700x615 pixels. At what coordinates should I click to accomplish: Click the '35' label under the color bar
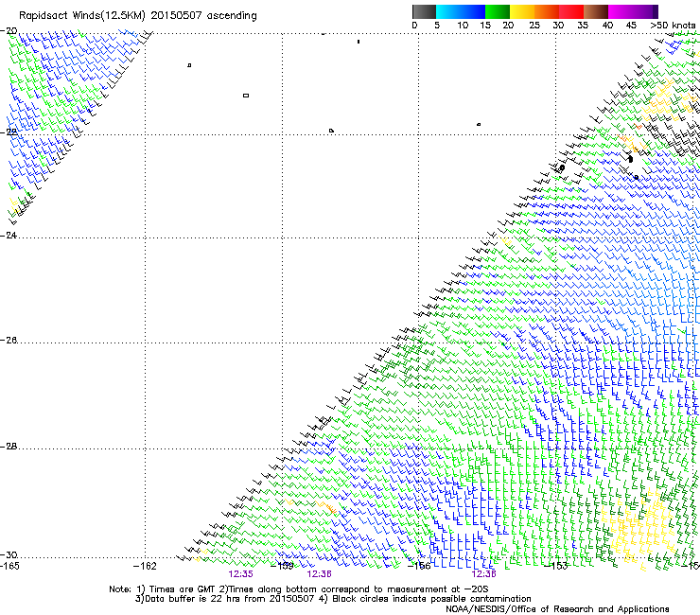tap(583, 26)
